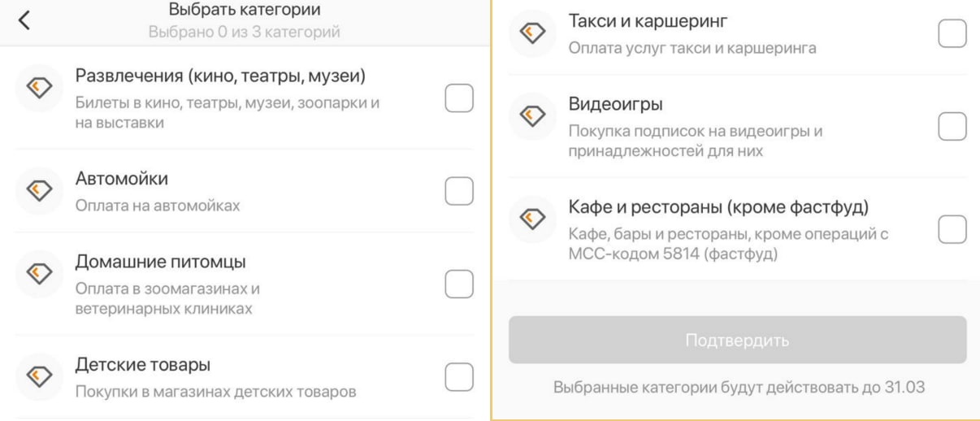Tick the Домашние питомцы checkbox
The height and width of the screenshot is (421, 980).
click(459, 283)
